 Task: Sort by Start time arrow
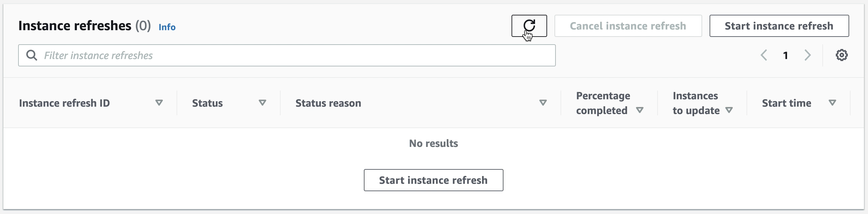[832, 103]
